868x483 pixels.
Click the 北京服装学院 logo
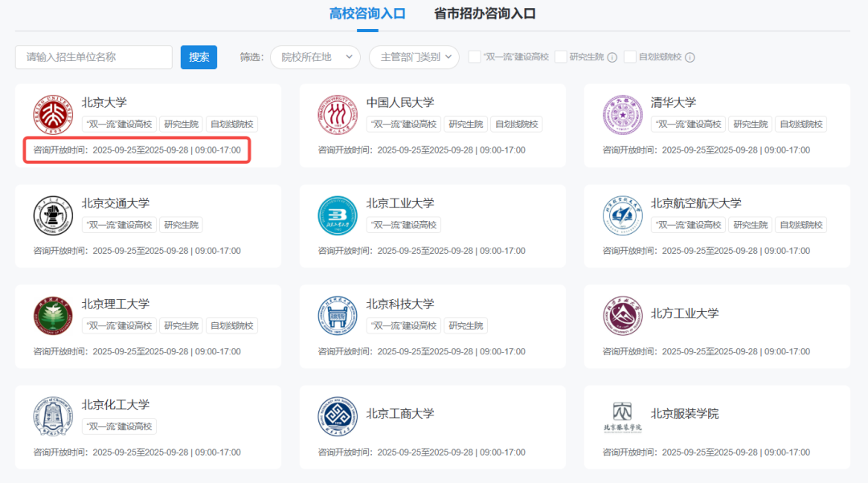tap(623, 416)
